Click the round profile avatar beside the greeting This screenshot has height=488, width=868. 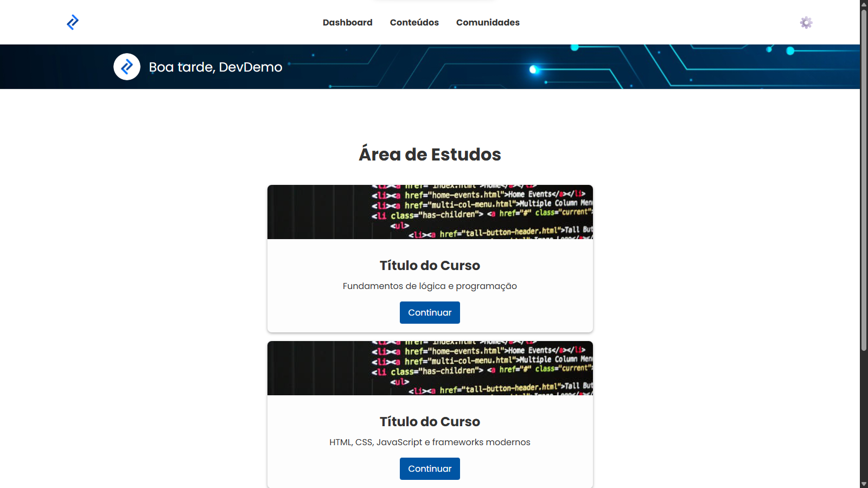[x=127, y=67]
